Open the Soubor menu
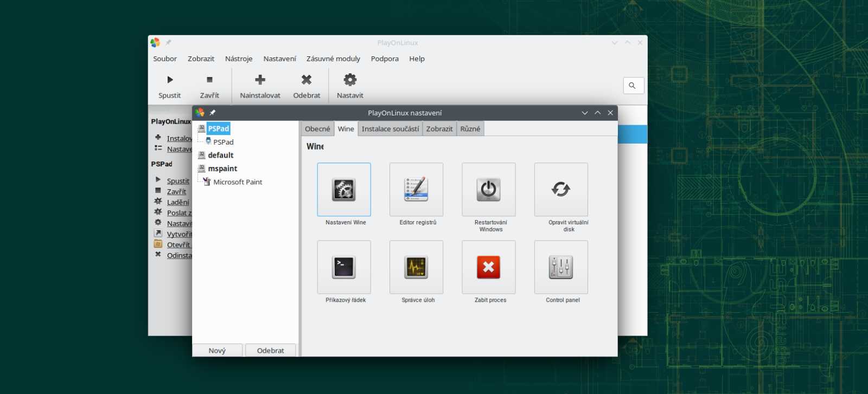This screenshot has height=394, width=868. pyautogui.click(x=165, y=59)
